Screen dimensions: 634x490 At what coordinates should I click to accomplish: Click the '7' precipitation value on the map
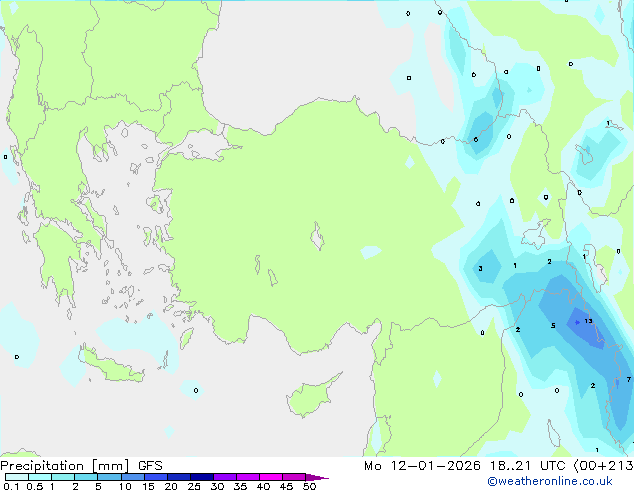click(629, 379)
